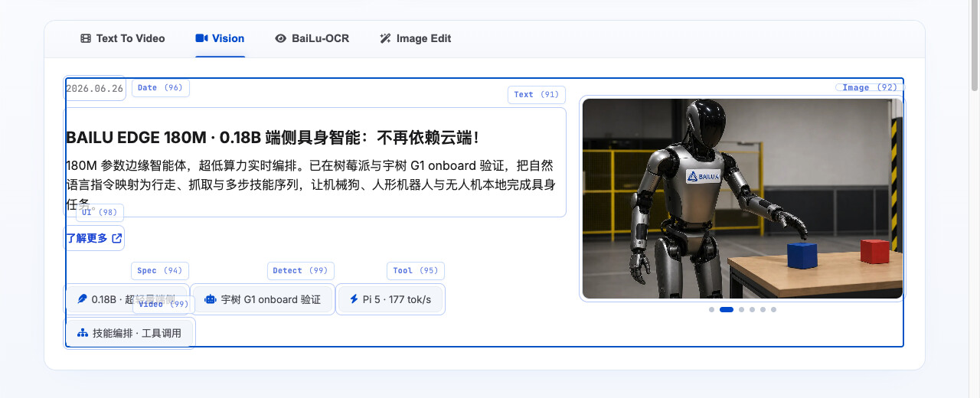Screen dimensions: 980x398
Task: Switch to the fifth carousel slide dot
Action: point(763,310)
